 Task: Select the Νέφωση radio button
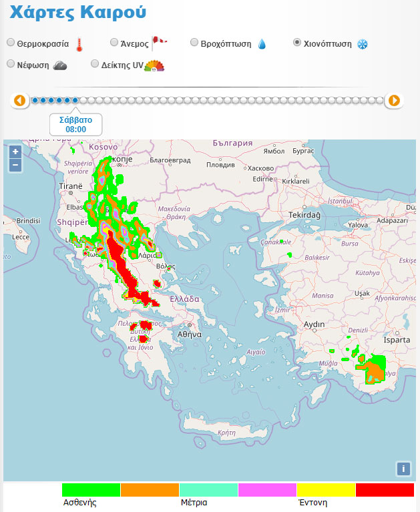click(x=11, y=63)
